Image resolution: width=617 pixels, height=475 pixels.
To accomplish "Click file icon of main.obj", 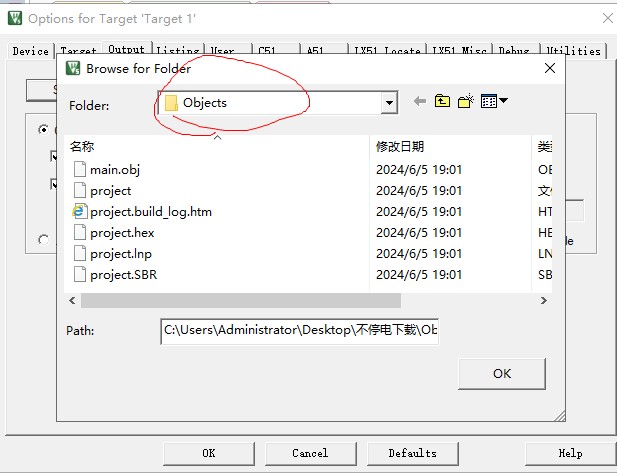I will click(x=80, y=169).
